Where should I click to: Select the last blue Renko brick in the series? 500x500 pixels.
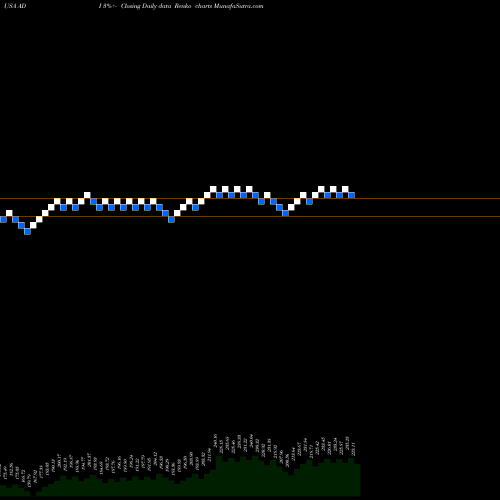[351, 195]
